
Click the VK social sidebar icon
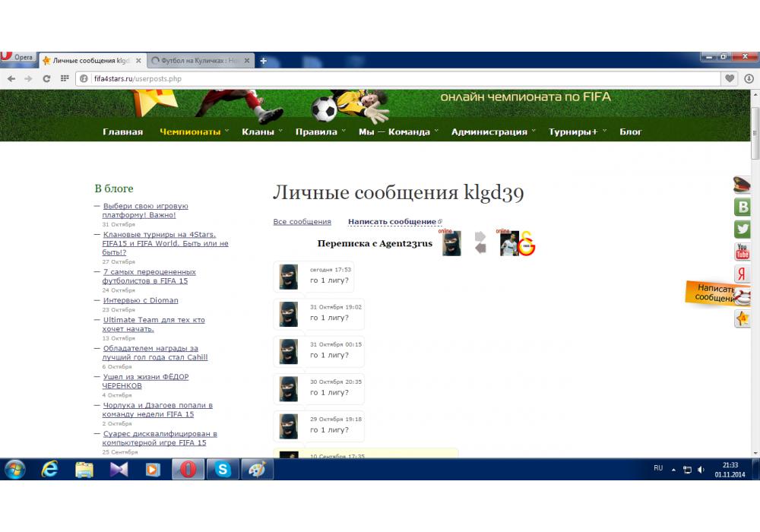tap(742, 207)
